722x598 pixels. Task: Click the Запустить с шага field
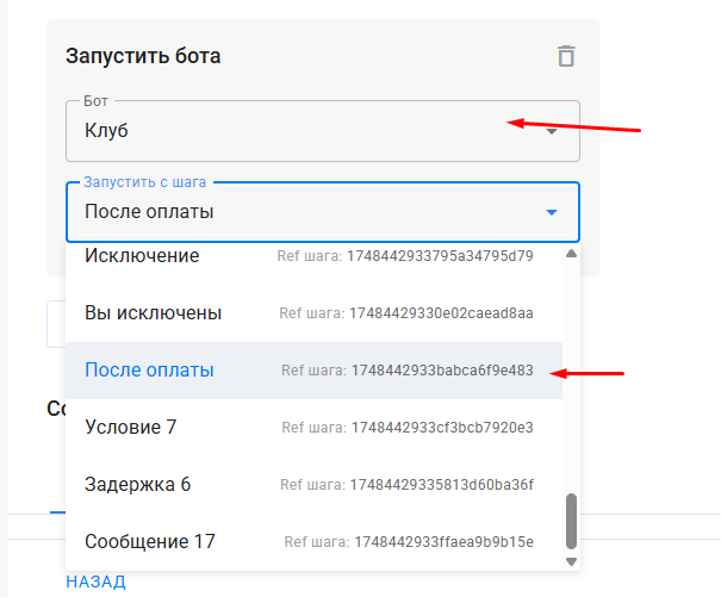click(322, 212)
